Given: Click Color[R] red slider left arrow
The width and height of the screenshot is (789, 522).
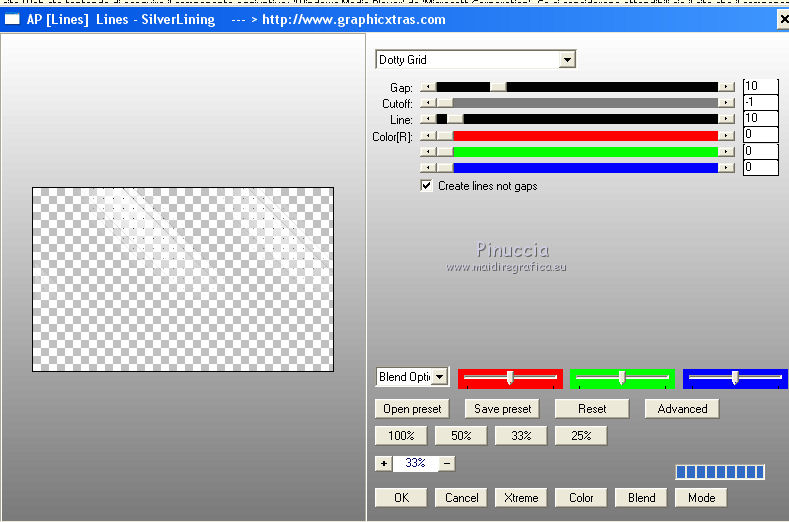Looking at the screenshot, I should tap(428, 136).
